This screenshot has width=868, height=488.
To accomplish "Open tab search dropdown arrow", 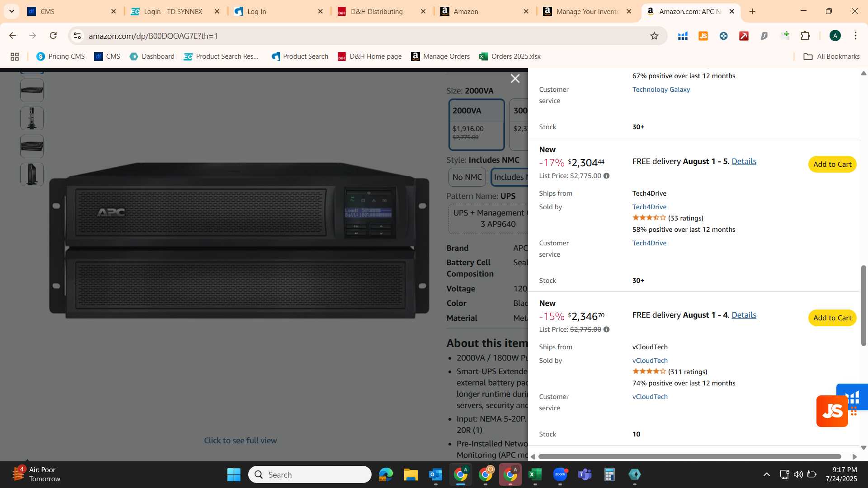I will pos(12,11).
